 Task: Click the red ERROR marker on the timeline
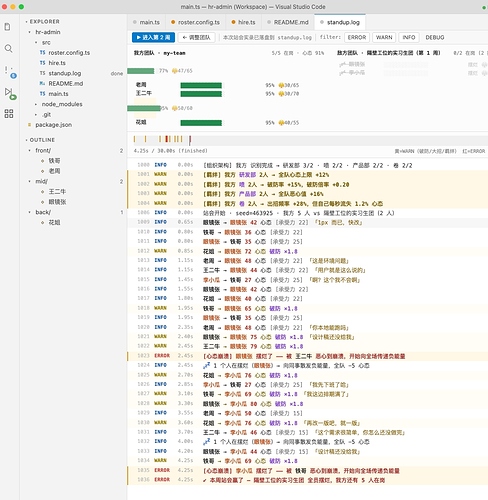167,139
